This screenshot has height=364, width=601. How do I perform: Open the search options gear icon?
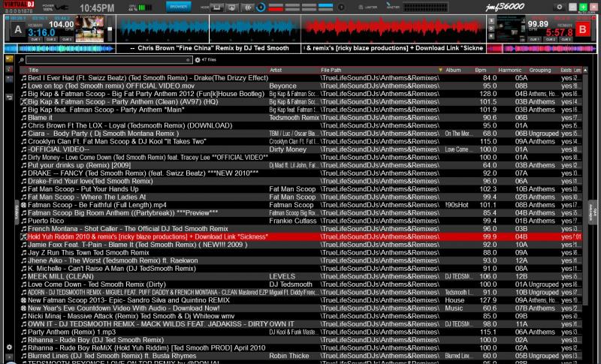(x=198, y=60)
